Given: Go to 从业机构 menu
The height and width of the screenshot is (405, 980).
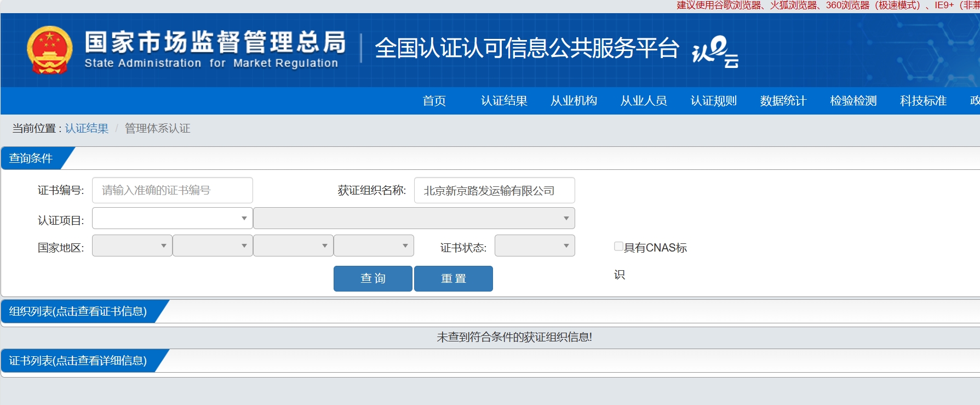Looking at the screenshot, I should [574, 101].
